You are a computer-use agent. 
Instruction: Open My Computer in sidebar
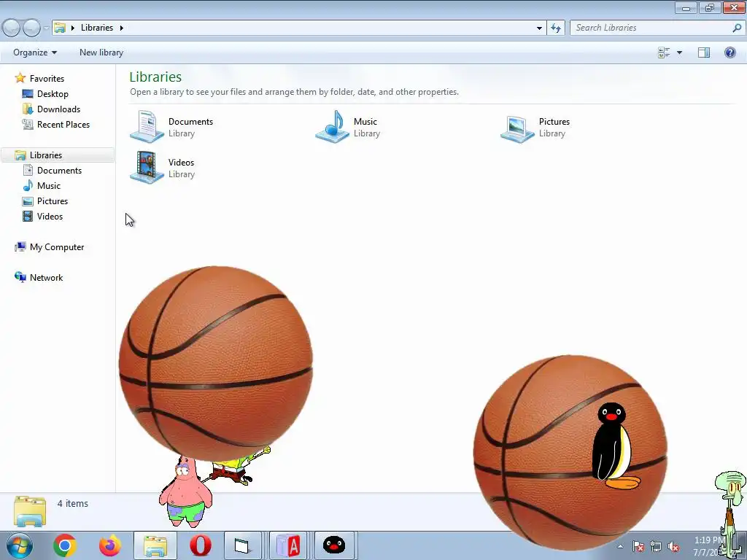(x=56, y=247)
